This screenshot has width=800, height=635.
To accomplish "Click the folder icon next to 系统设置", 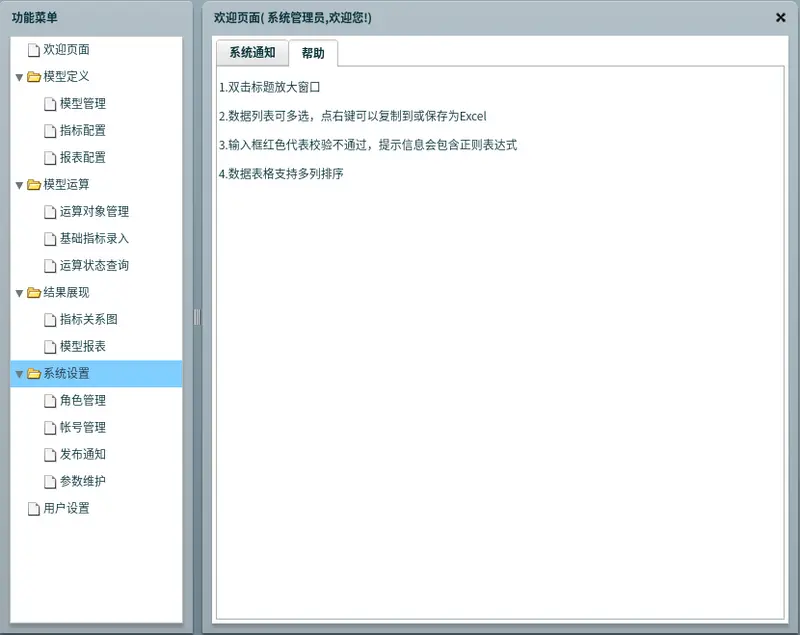I will coord(32,373).
